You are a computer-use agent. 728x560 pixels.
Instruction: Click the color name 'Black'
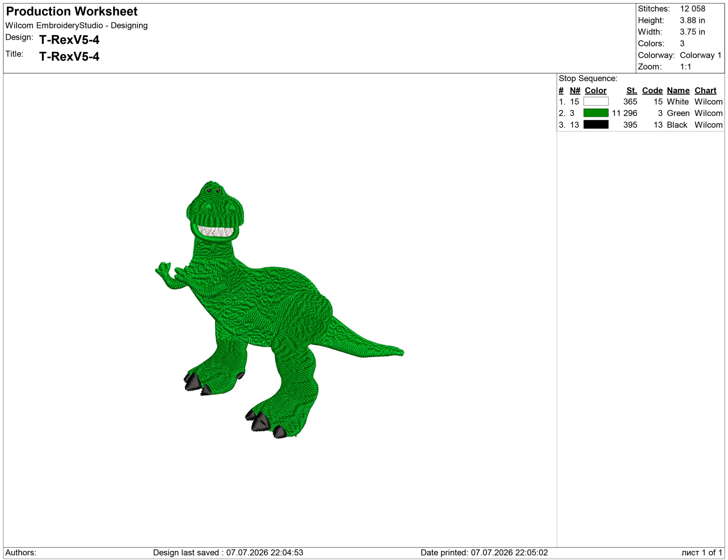pos(677,125)
